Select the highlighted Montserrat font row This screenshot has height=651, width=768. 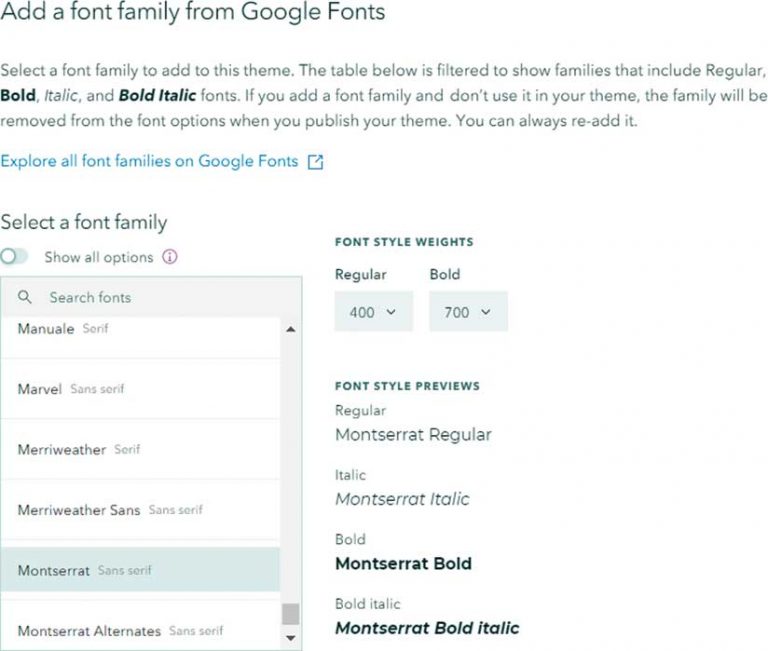tap(140, 570)
